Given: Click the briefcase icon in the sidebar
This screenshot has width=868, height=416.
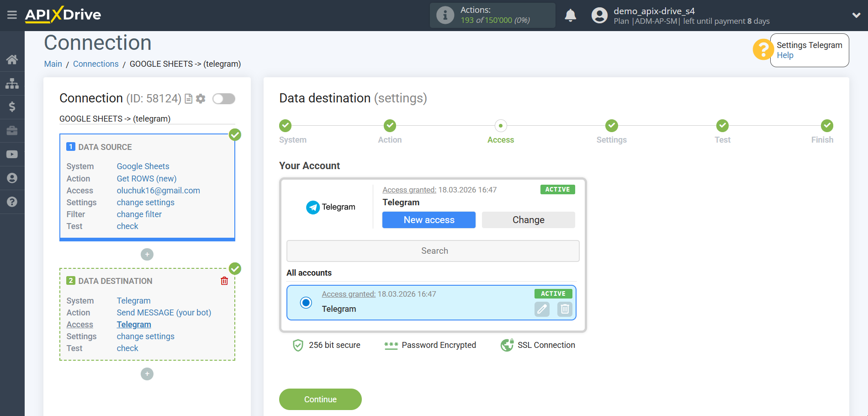Looking at the screenshot, I should tap(12, 130).
